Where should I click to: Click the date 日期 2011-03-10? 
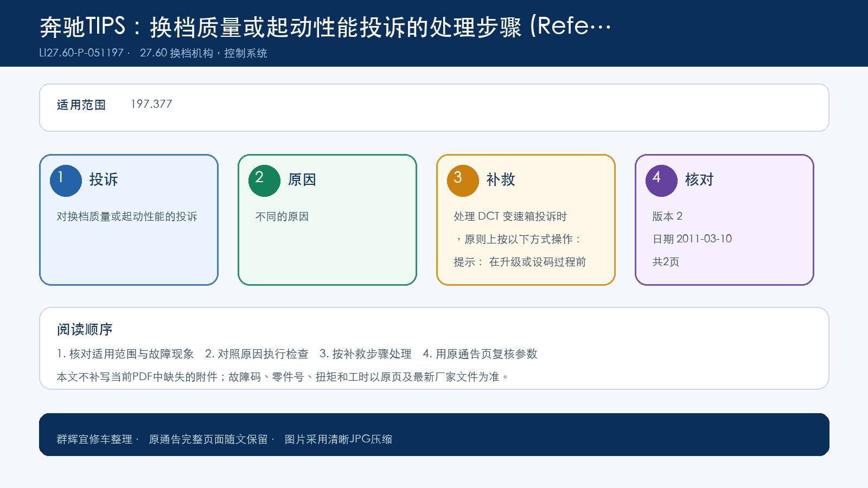(x=692, y=239)
